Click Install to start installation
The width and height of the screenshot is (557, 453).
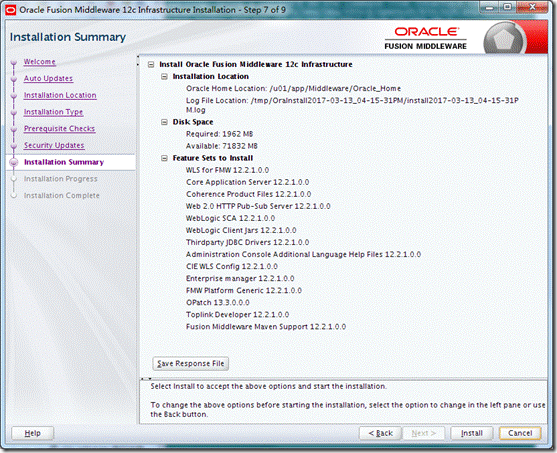coord(472,433)
